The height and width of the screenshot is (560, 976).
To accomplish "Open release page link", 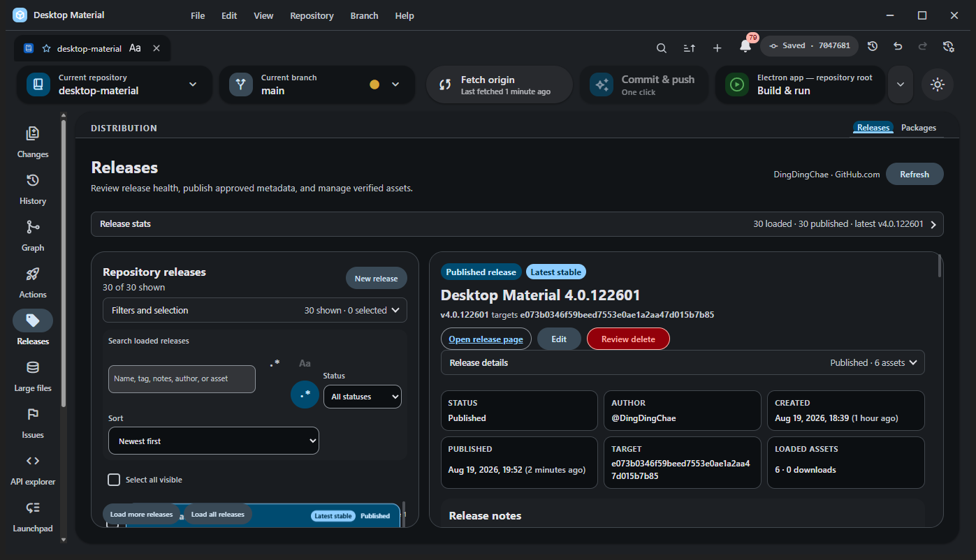I will (486, 339).
